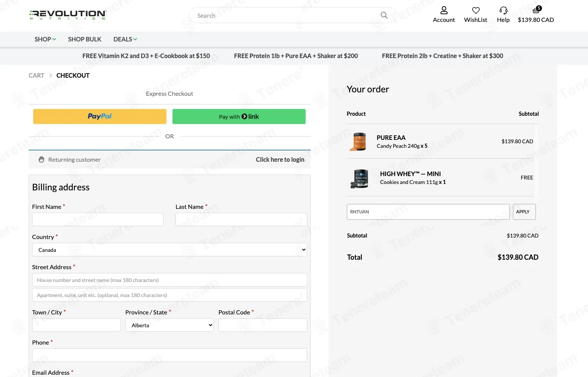Click the apartment, suite, unit field
Screen dimensions: 588x377
point(169,295)
